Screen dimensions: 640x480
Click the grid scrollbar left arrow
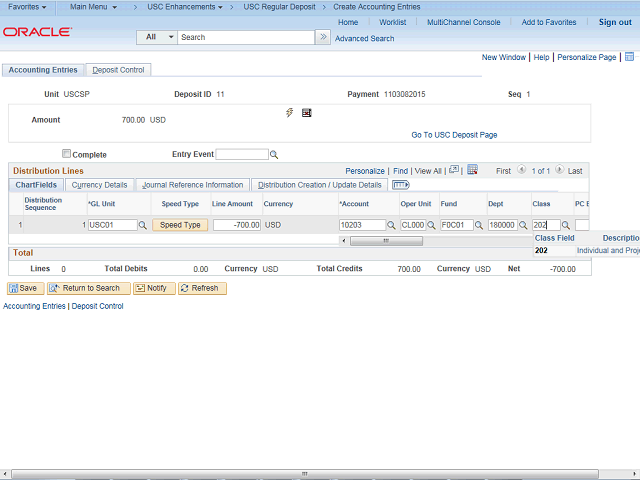coord(344,241)
